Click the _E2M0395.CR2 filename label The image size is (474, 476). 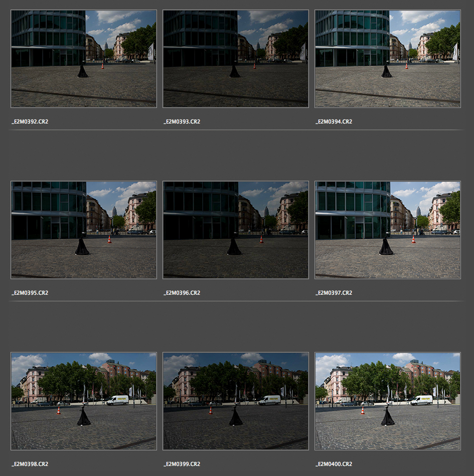(30, 293)
